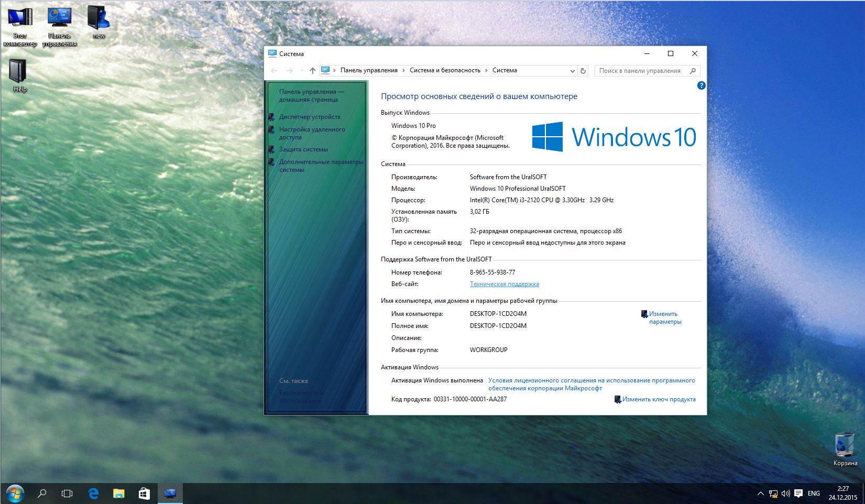This screenshot has width=865, height=504.
Task: Click the Windows 10 logo image
Action: pyautogui.click(x=614, y=137)
